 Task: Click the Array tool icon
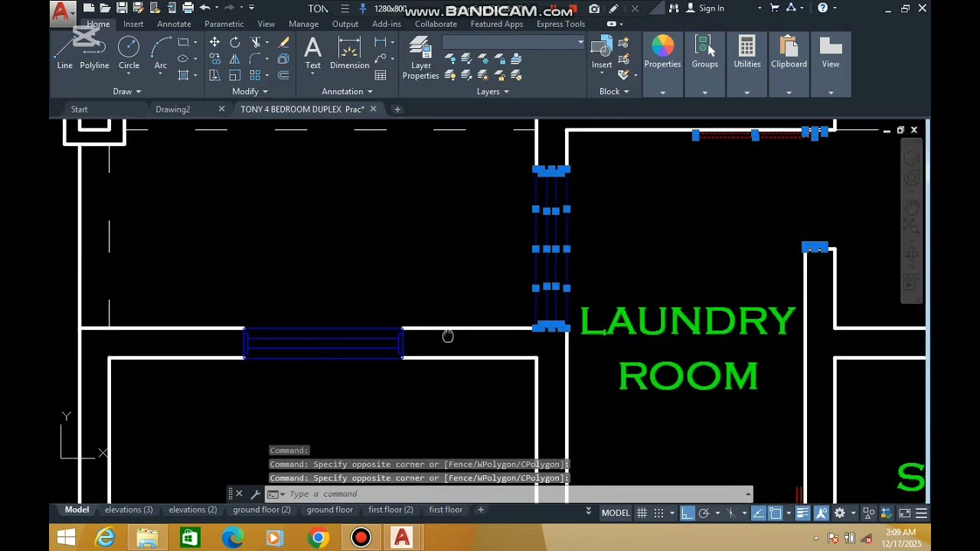click(256, 75)
